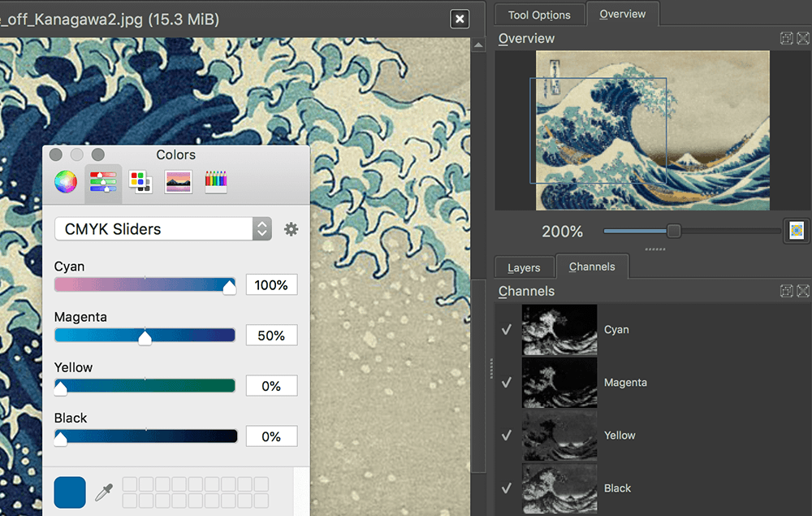Click the Black color slider track
The width and height of the screenshot is (812, 516).
point(145,436)
